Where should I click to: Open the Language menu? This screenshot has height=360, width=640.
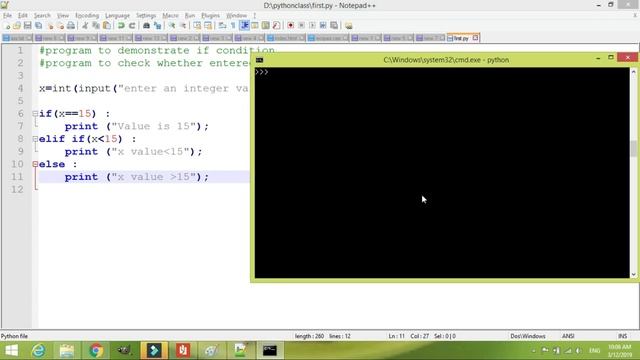117,16
